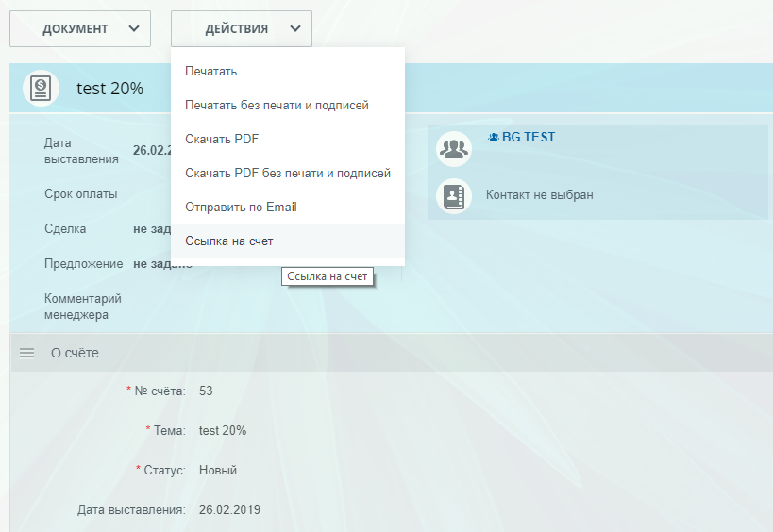The width and height of the screenshot is (773, 532).
Task: Open the BG TEST company link
Action: 528,137
